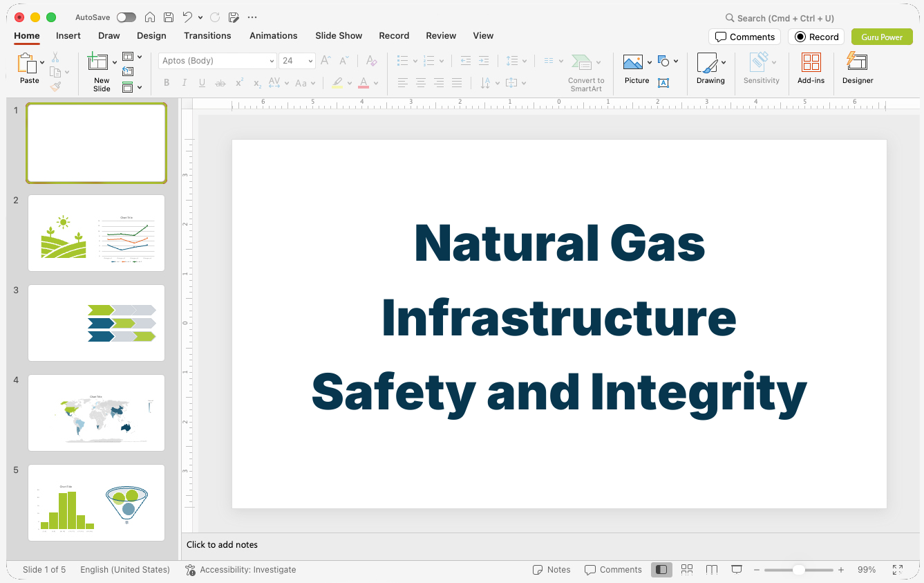Image resolution: width=924 pixels, height=583 pixels.
Task: Open the Picture dropdown arrow
Action: pyautogui.click(x=650, y=62)
